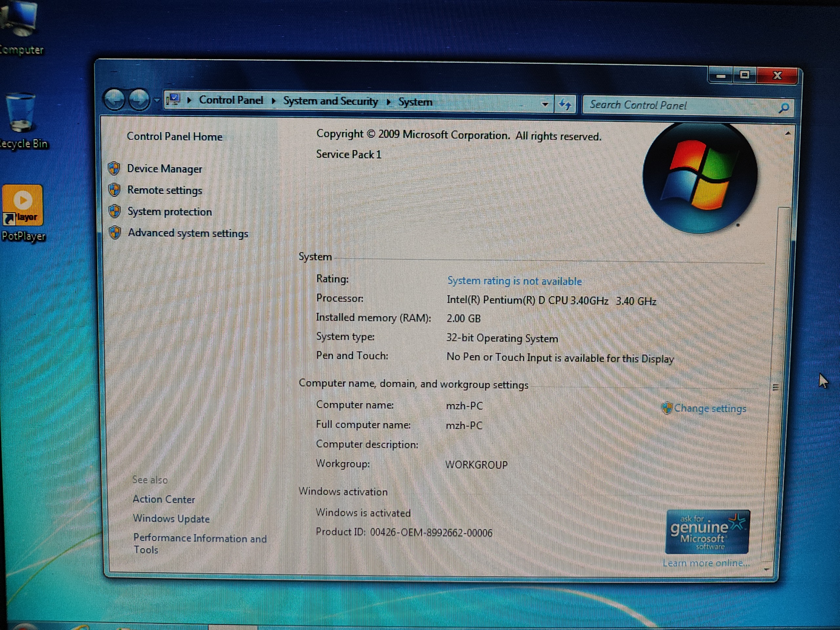Viewport: 840px width, 630px height.
Task: Click the vertical scrollbar down arrow
Action: point(766,569)
